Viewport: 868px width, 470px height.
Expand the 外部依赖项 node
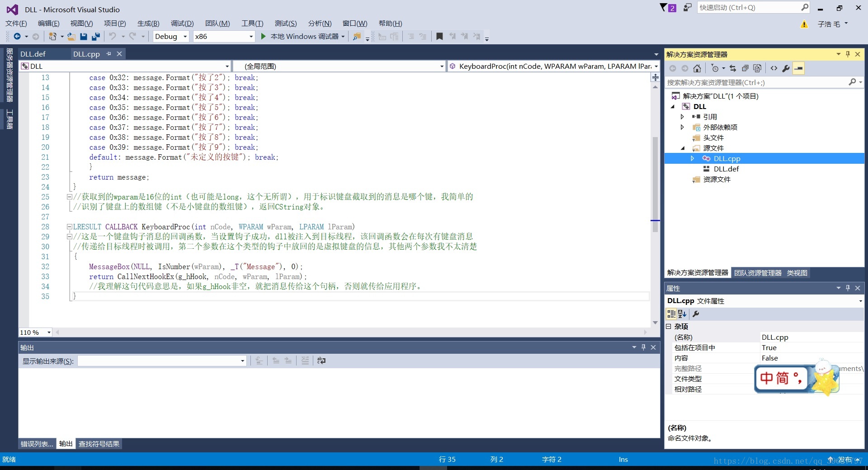tap(682, 127)
